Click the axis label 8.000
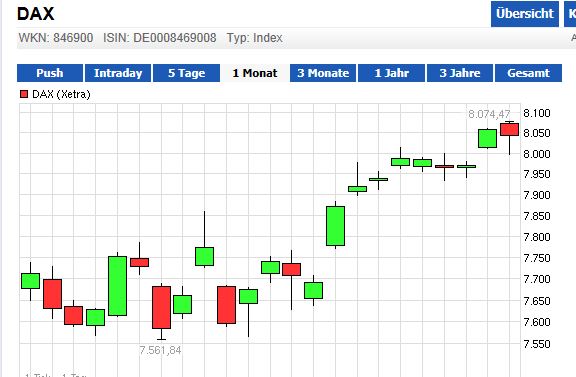Screen dimensions: 576x377 [537, 154]
